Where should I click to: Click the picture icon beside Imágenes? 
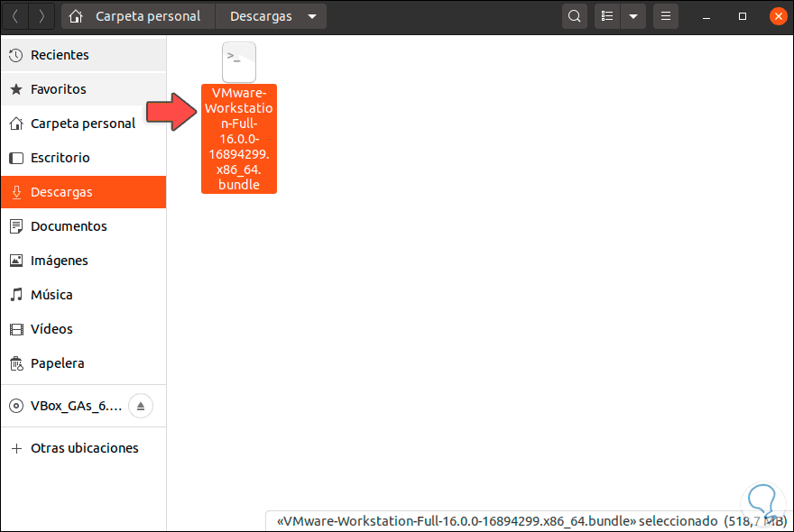pos(16,261)
